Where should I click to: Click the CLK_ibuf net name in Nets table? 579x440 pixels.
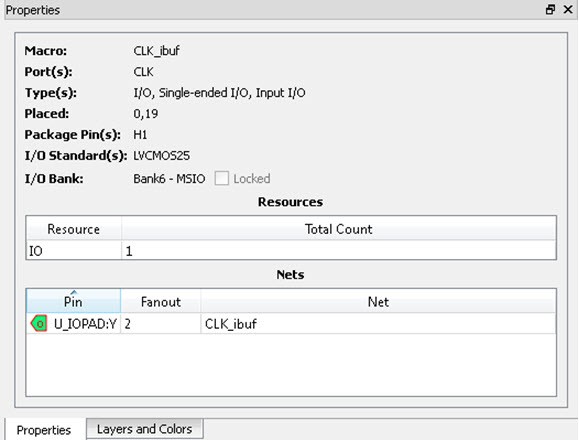click(230, 324)
